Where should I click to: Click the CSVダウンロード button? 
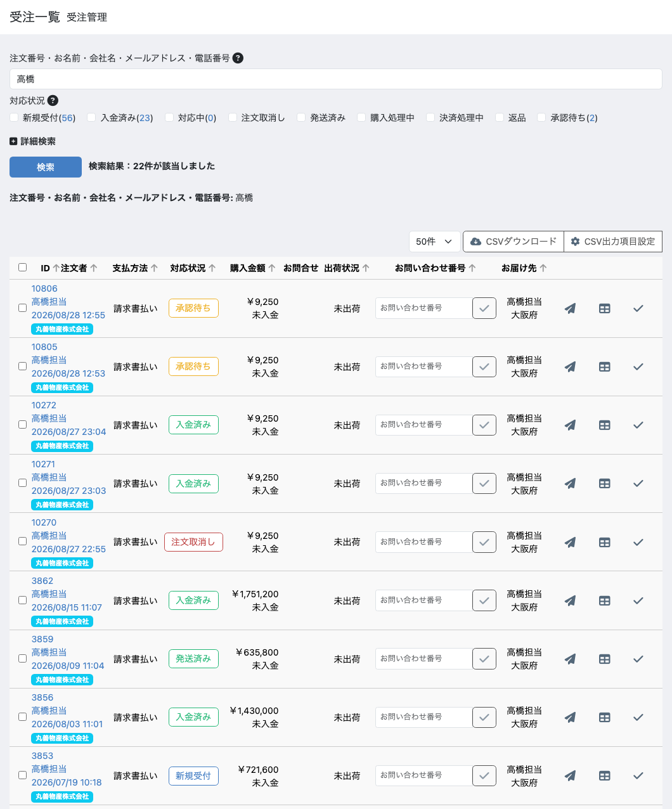tap(514, 242)
